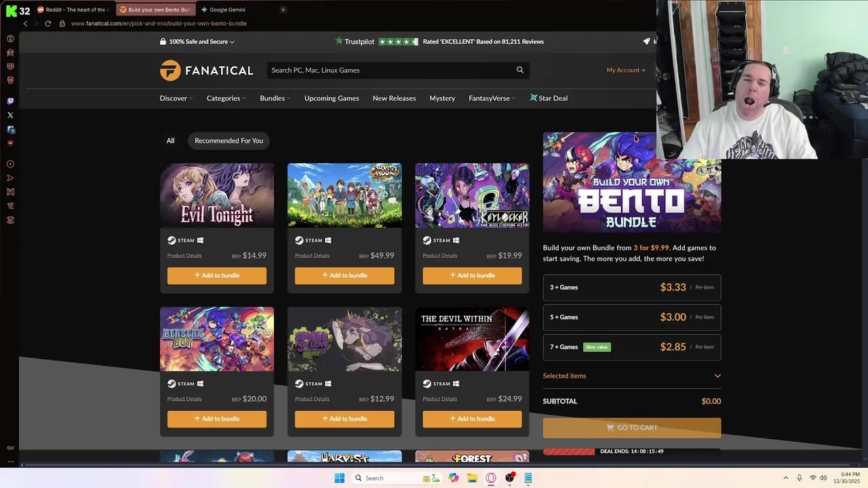868x488 pixels.
Task: Open the Twitch panel in the browser sidebar
Action: (10, 101)
